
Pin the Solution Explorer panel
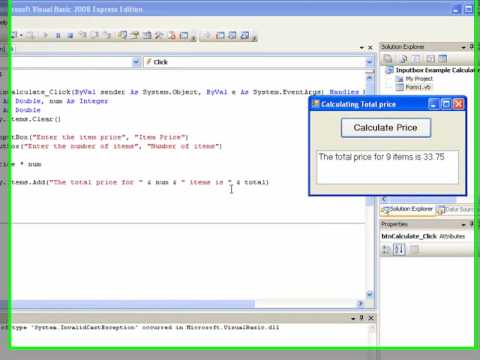pos(471,47)
